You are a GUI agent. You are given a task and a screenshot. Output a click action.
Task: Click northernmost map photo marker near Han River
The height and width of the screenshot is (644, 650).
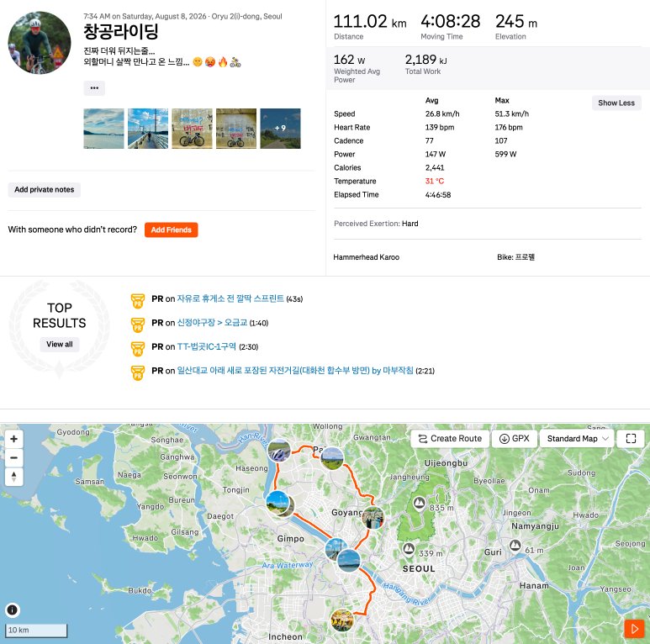279,451
